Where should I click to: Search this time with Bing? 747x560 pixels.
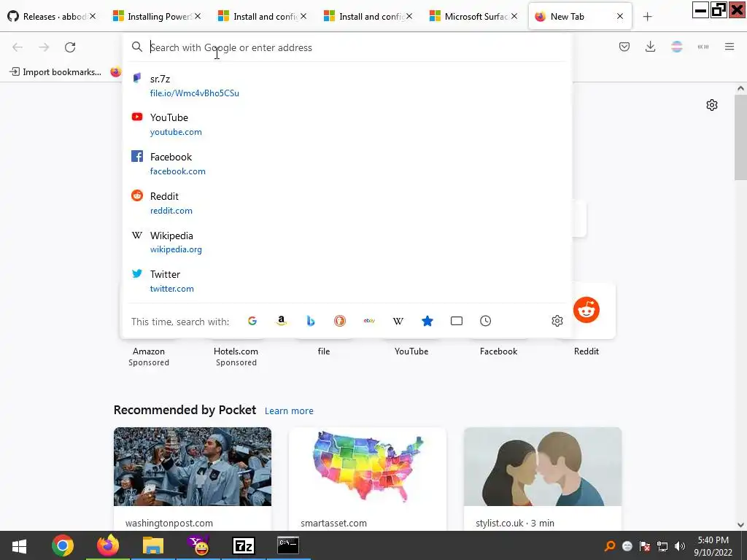[311, 321]
